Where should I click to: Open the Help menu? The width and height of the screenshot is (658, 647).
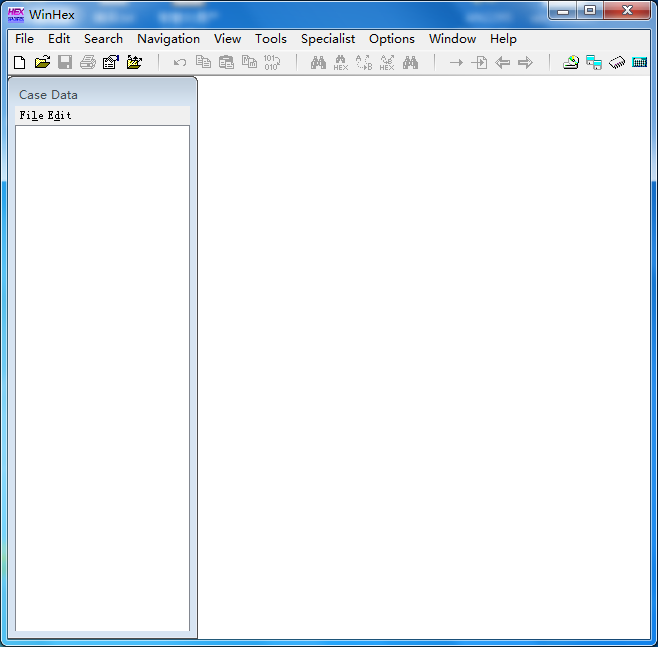point(503,39)
